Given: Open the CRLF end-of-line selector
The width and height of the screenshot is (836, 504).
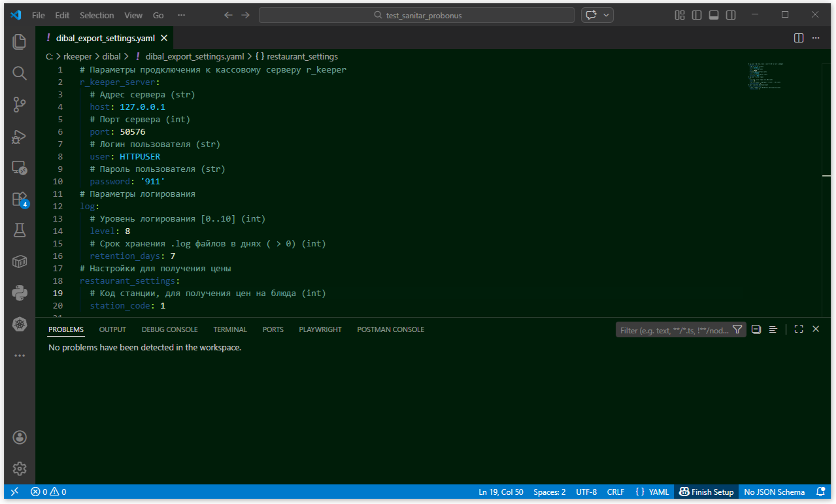Looking at the screenshot, I should pos(616,492).
